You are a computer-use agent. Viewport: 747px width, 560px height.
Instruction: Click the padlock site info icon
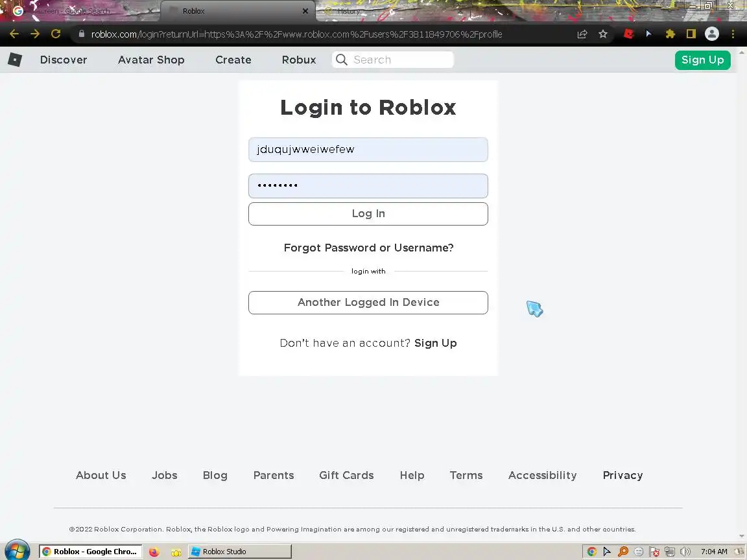[x=82, y=34]
